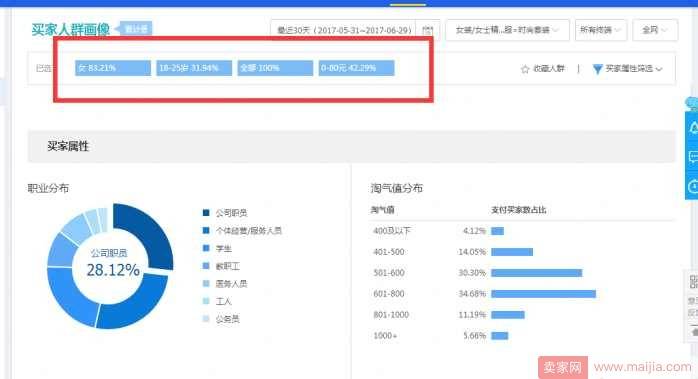Click the 601-800 row label
The height and width of the screenshot is (379, 698).
click(x=389, y=293)
